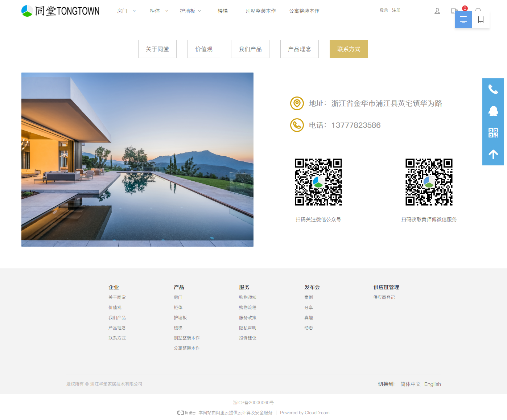Screen dimensions: 507x420
Task: Open 供应商登记 footer link
Action: (x=384, y=297)
